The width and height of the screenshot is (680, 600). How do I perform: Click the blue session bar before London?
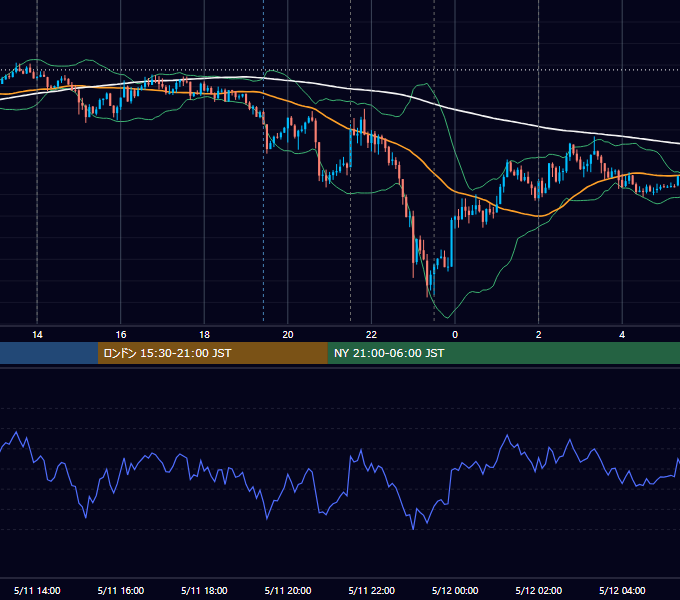(49, 353)
